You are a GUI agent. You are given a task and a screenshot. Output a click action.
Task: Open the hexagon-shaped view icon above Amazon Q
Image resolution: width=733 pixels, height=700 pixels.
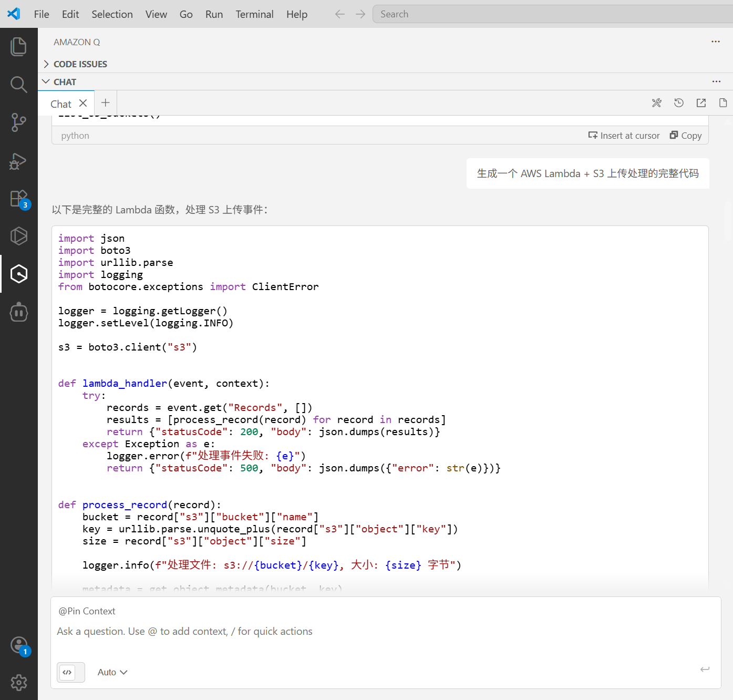[x=19, y=236]
